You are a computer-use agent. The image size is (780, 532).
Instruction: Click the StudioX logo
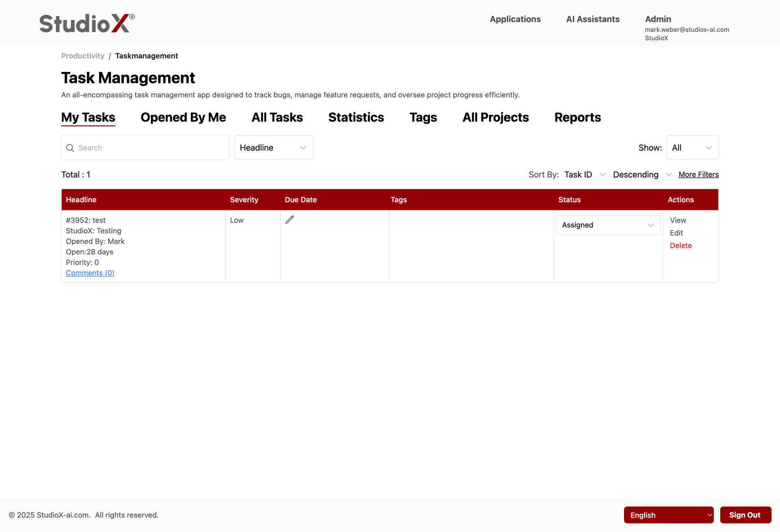pos(85,23)
